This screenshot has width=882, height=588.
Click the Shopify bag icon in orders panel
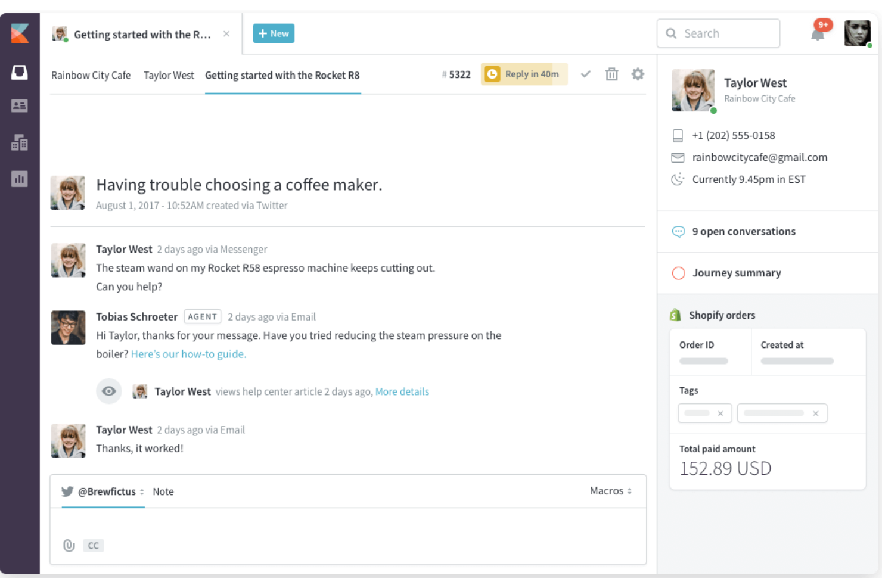point(674,315)
